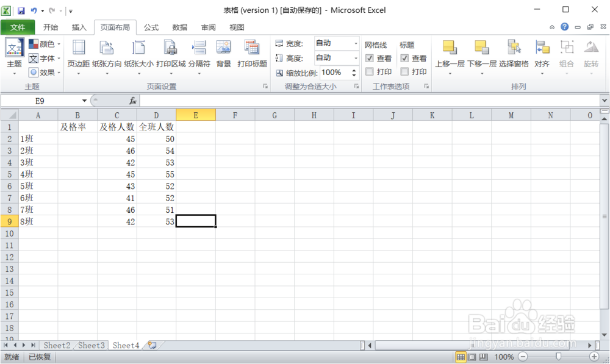The width and height of the screenshot is (610, 364).
Task: Open Page Setup dialog launcher
Action: pos(265,87)
